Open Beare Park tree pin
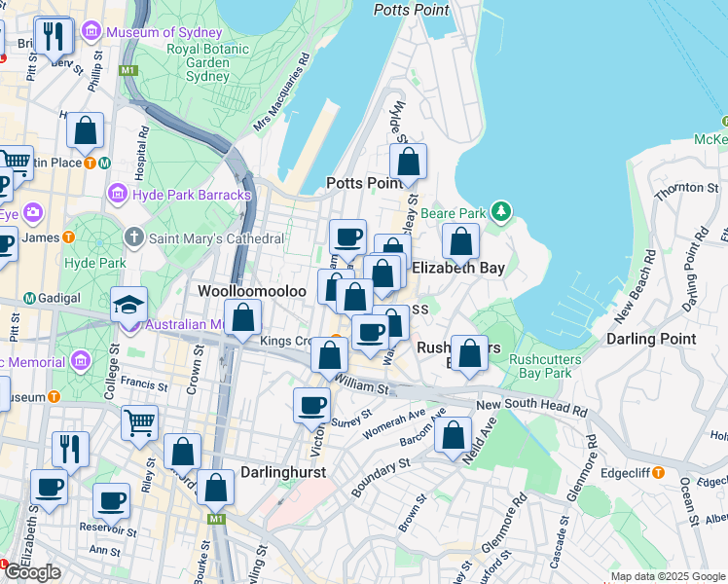Viewport: 728px width, 584px height. (x=500, y=212)
